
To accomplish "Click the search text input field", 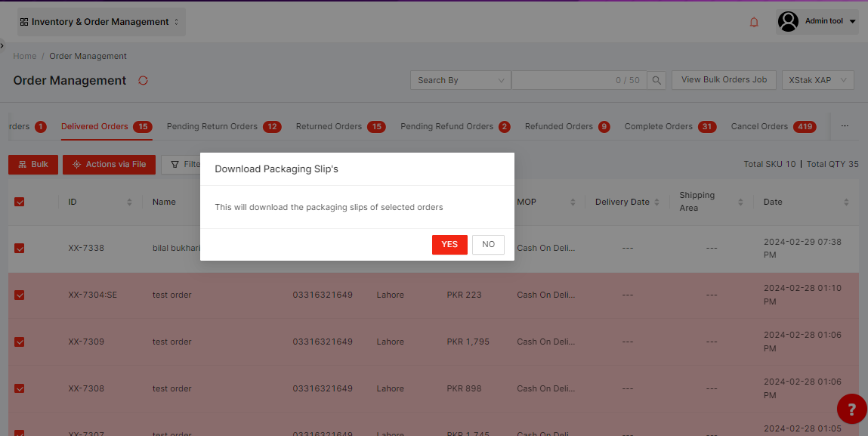I will [x=563, y=80].
